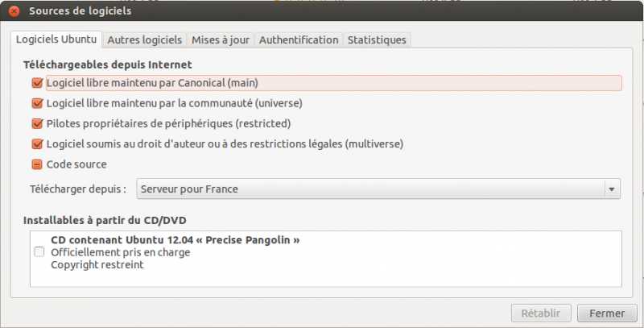Uncheck the multiverse software checkbox

(x=36, y=144)
